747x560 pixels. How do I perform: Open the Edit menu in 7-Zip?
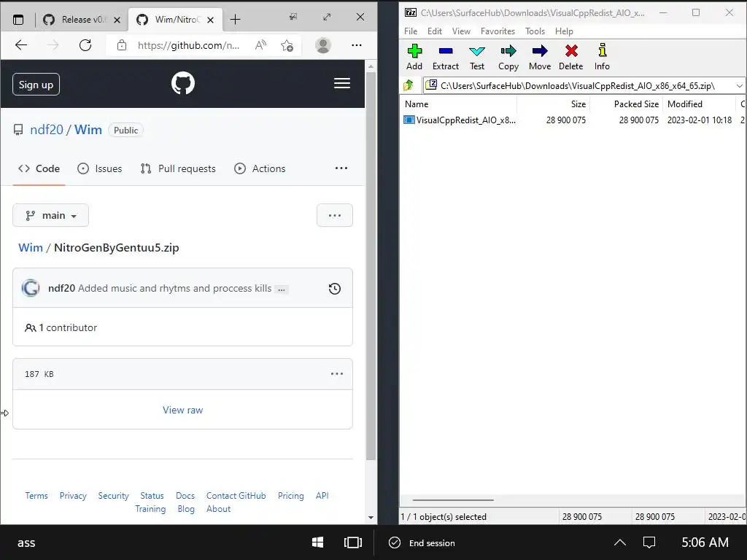pos(435,31)
